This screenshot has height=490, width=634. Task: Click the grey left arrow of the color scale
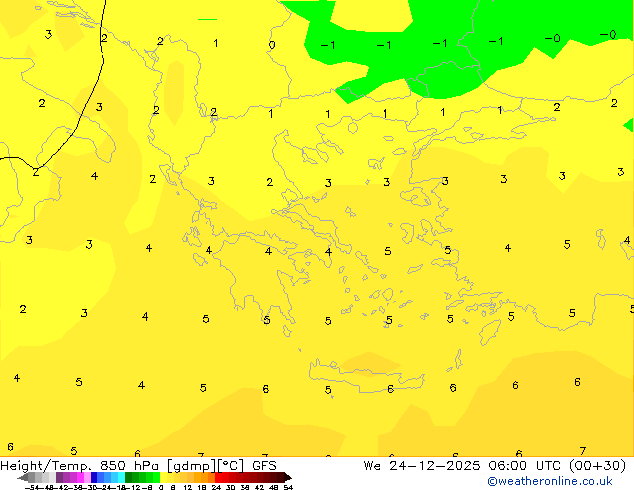tap(22, 477)
